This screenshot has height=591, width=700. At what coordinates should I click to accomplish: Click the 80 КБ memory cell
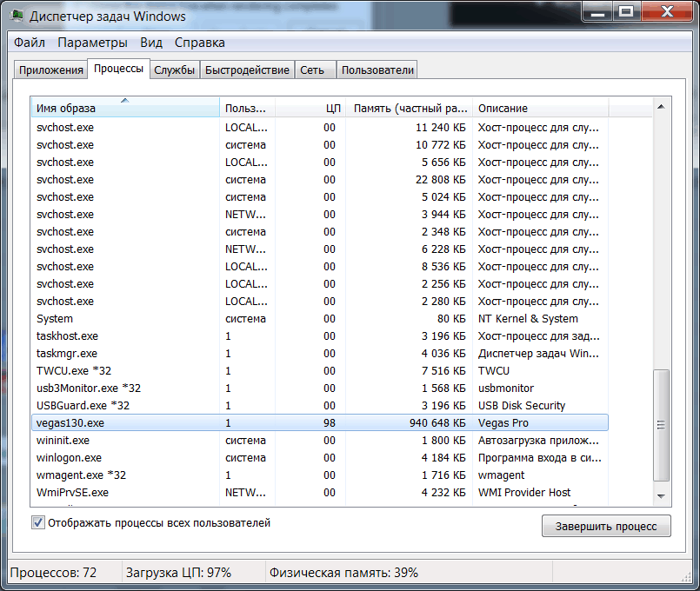451,318
